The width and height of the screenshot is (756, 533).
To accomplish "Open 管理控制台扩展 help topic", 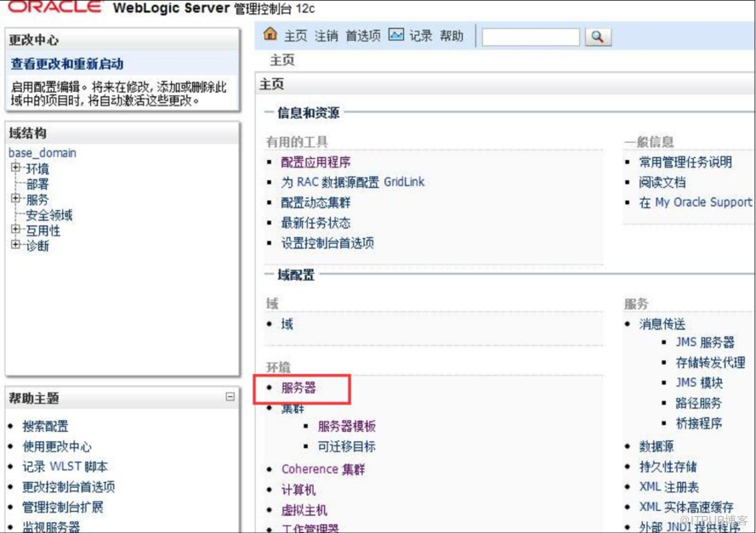I will point(63,507).
